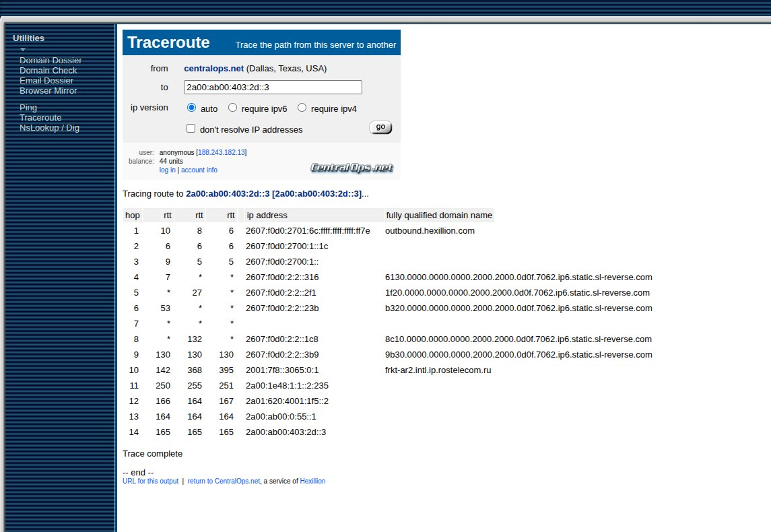Screen dimensions: 771x532
Task: Select hop 5 address 2607:f0d0:2:2::2f1
Action: tap(281, 293)
